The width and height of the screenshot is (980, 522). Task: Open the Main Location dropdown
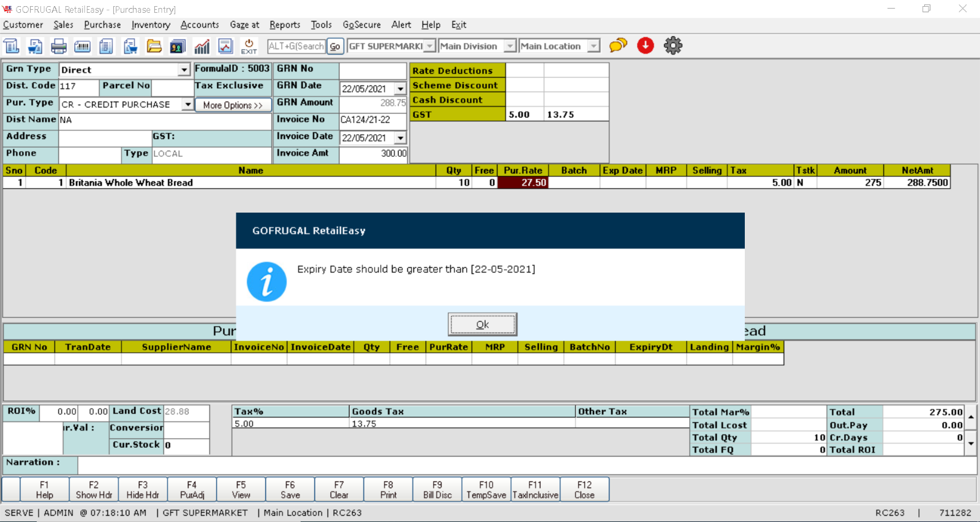click(593, 46)
